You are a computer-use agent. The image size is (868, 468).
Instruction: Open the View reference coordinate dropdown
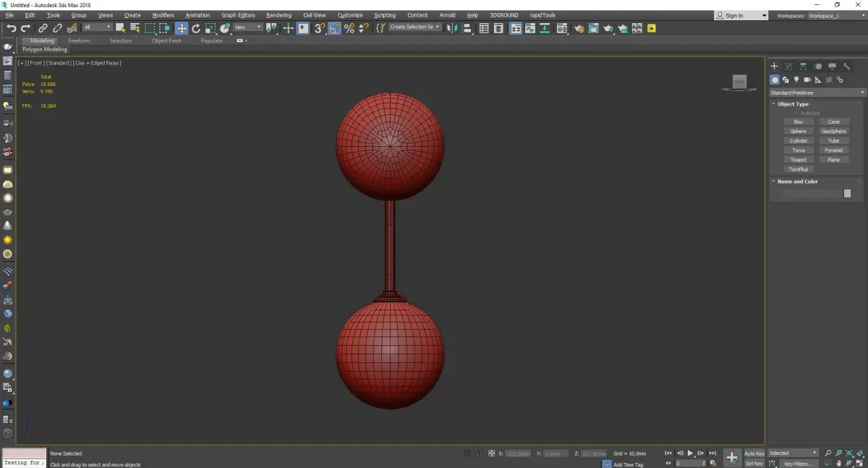tap(247, 27)
